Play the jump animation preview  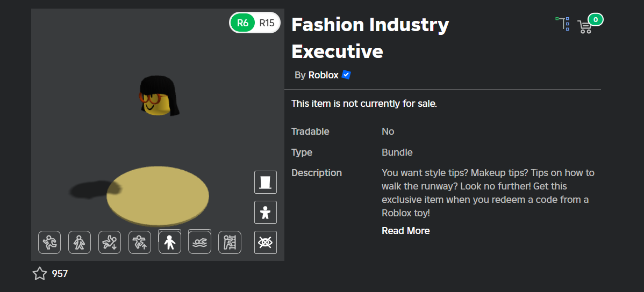tap(140, 243)
